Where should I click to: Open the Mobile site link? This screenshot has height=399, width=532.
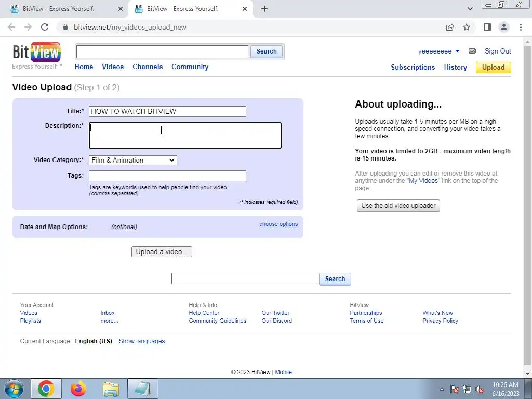click(283, 372)
